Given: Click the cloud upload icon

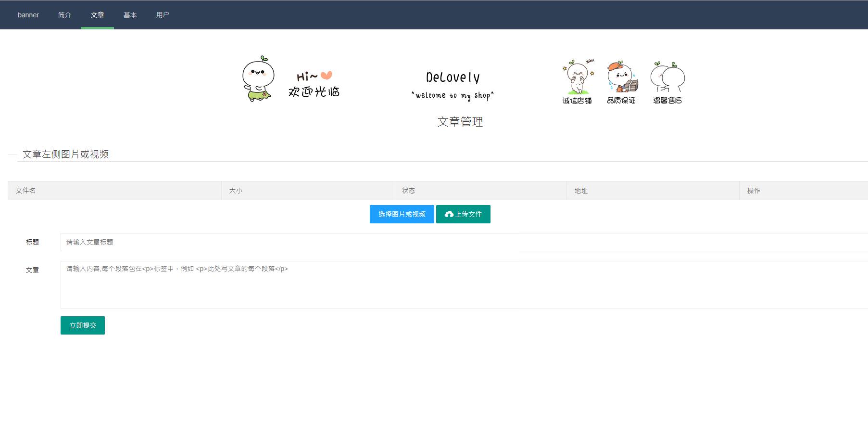Looking at the screenshot, I should coord(449,214).
